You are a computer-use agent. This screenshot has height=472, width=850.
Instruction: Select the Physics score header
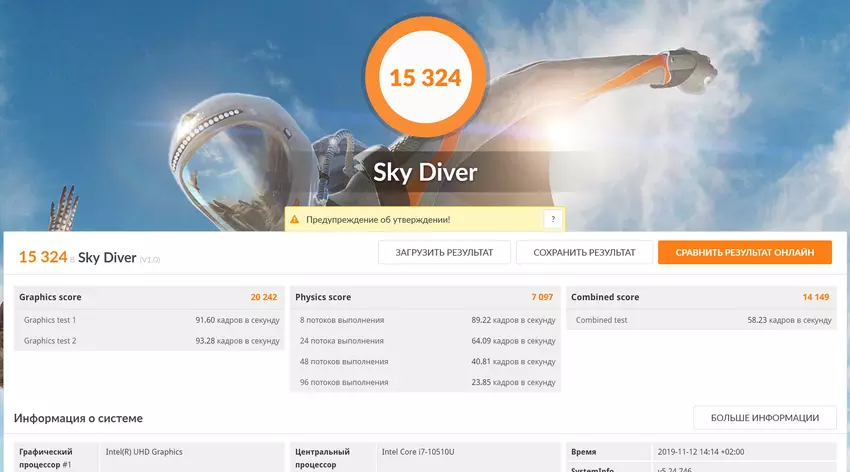323,297
